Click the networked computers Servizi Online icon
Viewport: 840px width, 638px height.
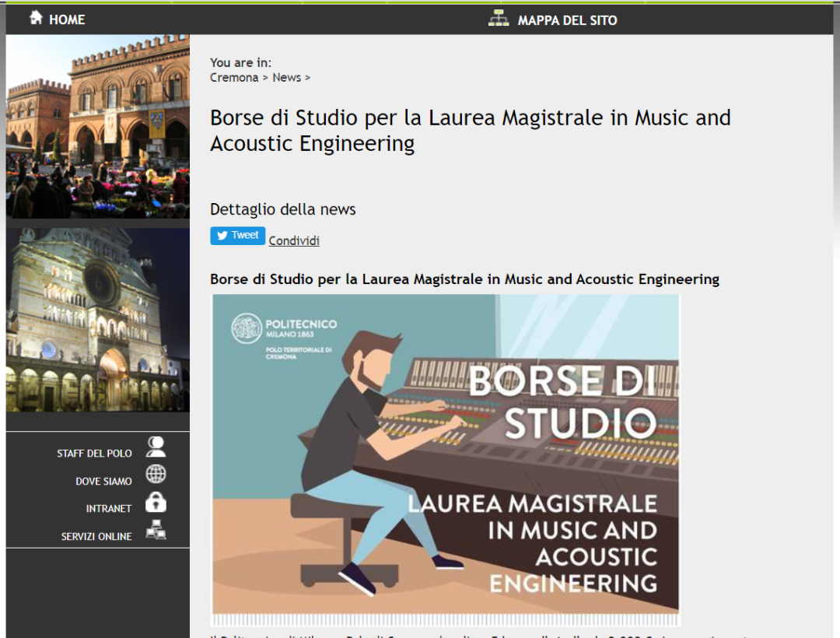[156, 530]
